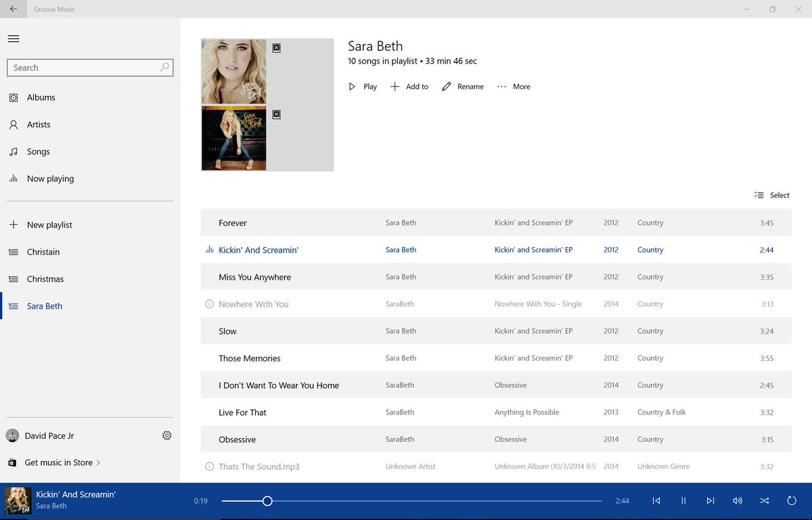
Task: Click the back arrow in title bar
Action: (x=14, y=9)
